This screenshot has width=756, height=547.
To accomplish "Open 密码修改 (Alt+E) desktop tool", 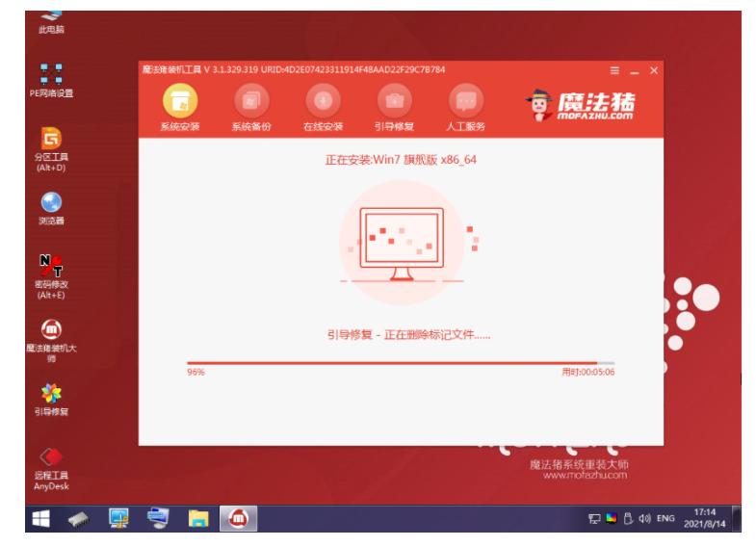I will [x=51, y=276].
